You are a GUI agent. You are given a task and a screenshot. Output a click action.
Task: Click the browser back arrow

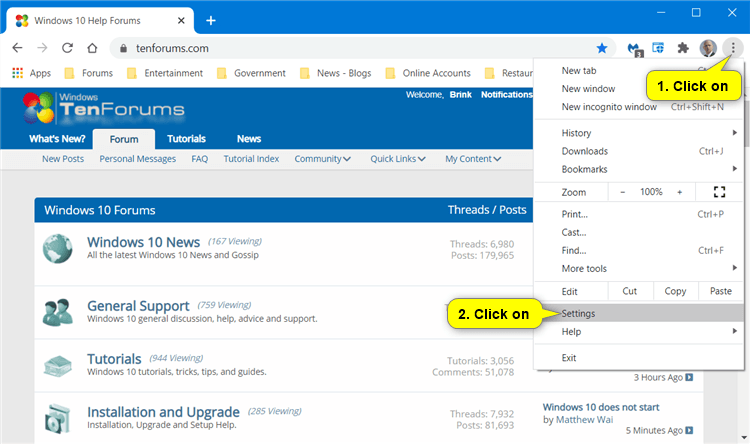tap(17, 48)
